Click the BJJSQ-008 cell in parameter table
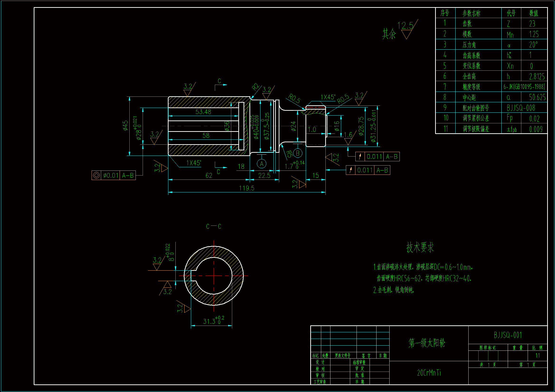The image size is (555, 392). 521,108
